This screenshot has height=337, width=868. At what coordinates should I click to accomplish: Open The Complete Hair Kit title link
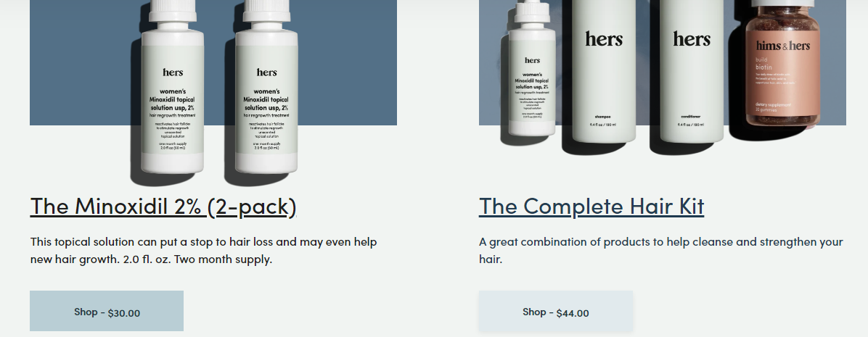pyautogui.click(x=591, y=207)
